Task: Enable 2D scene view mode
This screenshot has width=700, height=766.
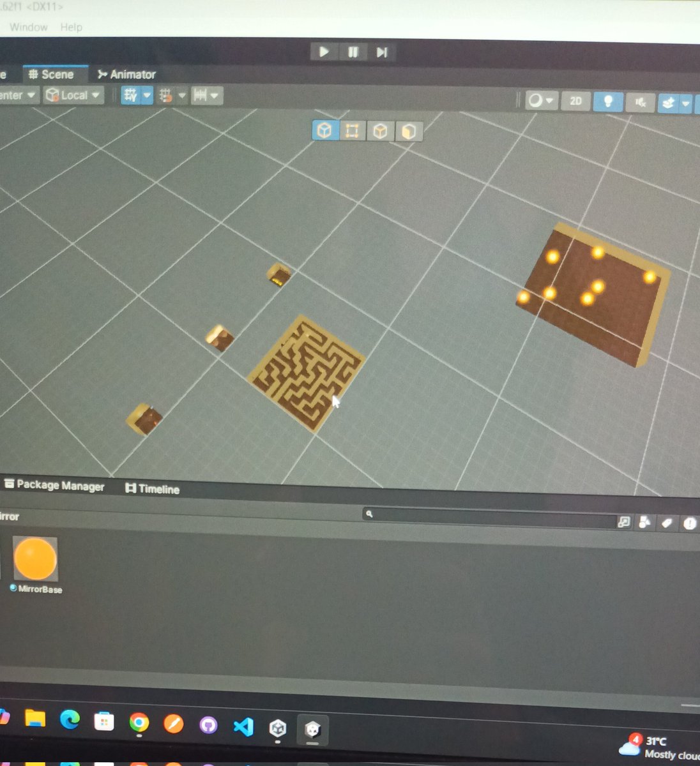Action: click(574, 101)
